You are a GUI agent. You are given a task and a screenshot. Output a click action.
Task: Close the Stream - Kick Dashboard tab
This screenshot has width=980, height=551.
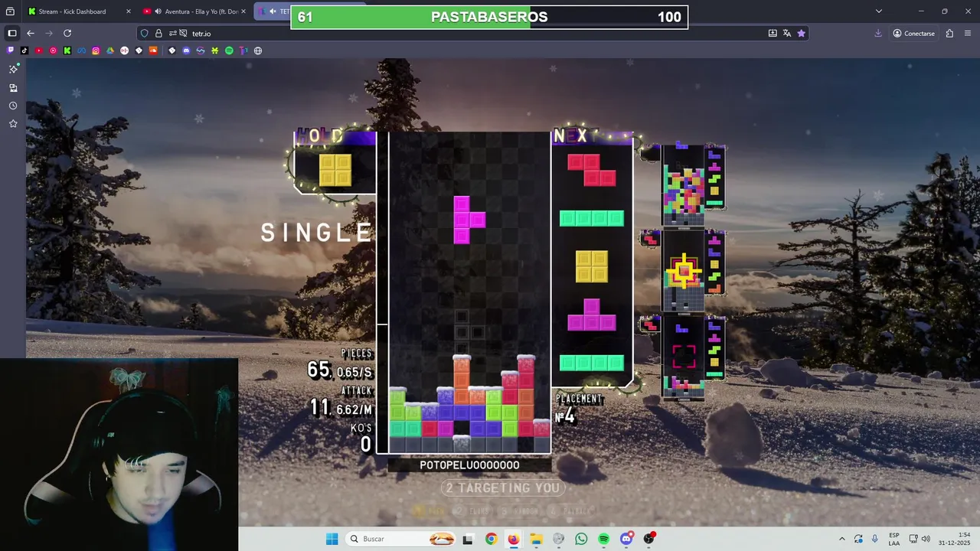click(x=128, y=11)
